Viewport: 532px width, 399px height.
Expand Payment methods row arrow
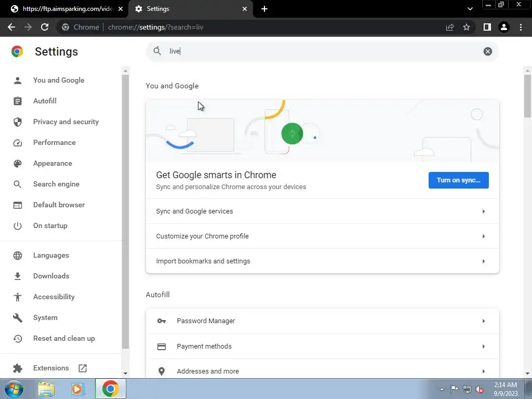point(484,347)
